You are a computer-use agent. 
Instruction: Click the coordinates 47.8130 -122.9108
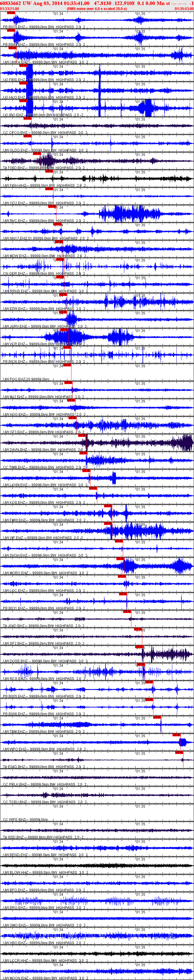click(114, 3)
